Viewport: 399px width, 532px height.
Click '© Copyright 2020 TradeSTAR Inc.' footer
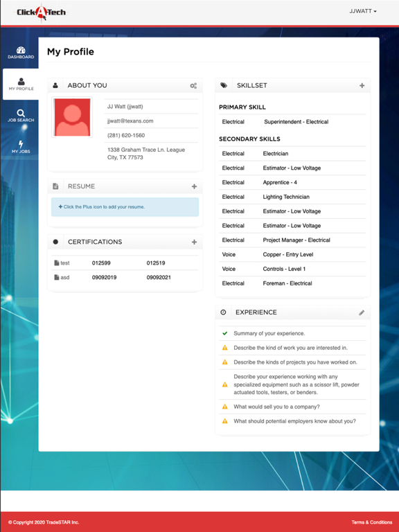coord(44,522)
